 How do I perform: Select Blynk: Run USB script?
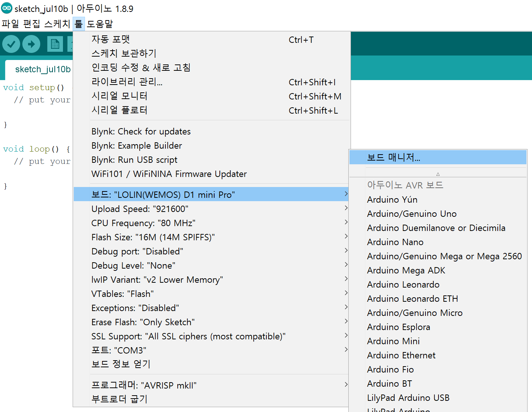[x=211, y=160]
